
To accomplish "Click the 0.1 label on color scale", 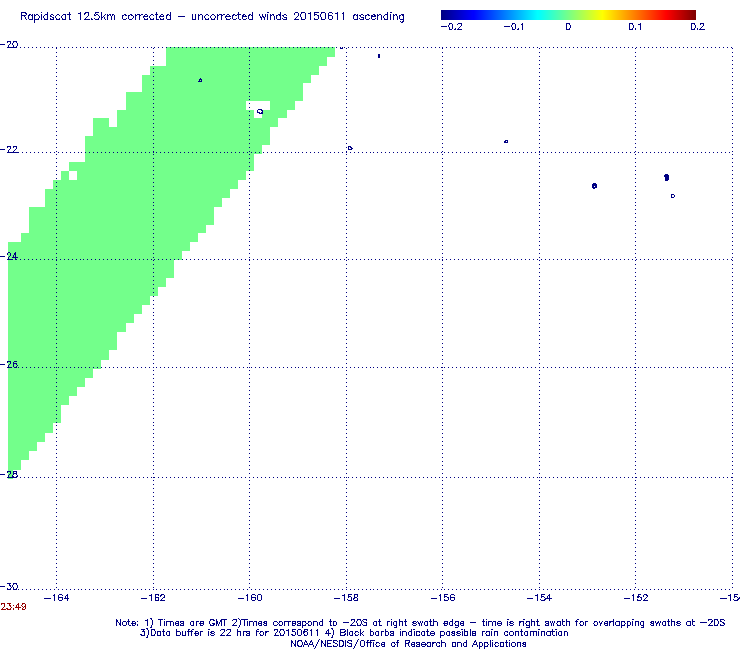I will [x=635, y=27].
